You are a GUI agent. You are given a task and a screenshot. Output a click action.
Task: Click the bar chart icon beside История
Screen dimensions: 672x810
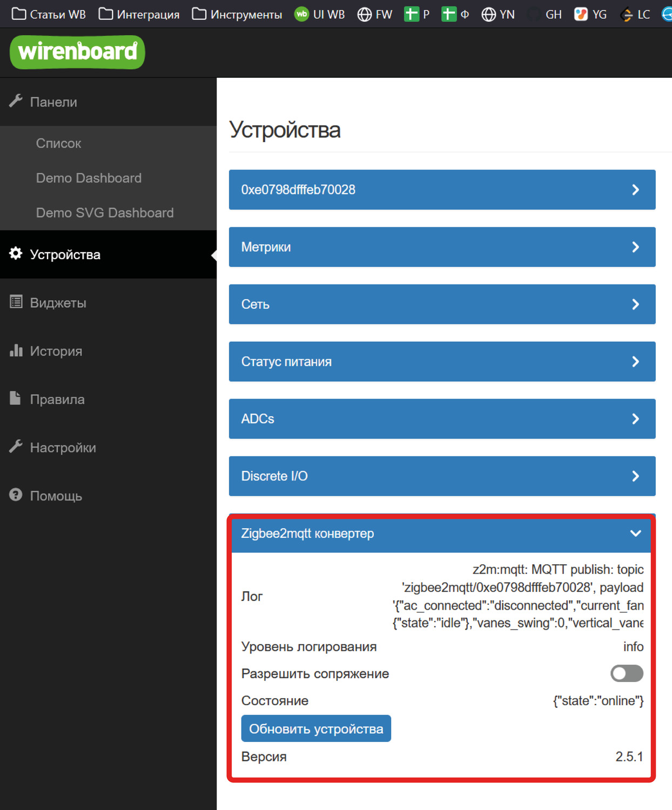16,350
